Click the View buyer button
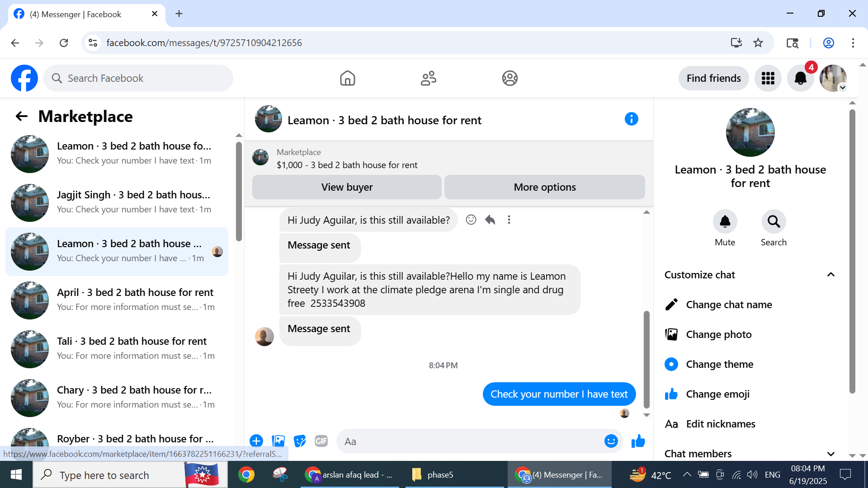868x488 pixels. click(x=347, y=187)
